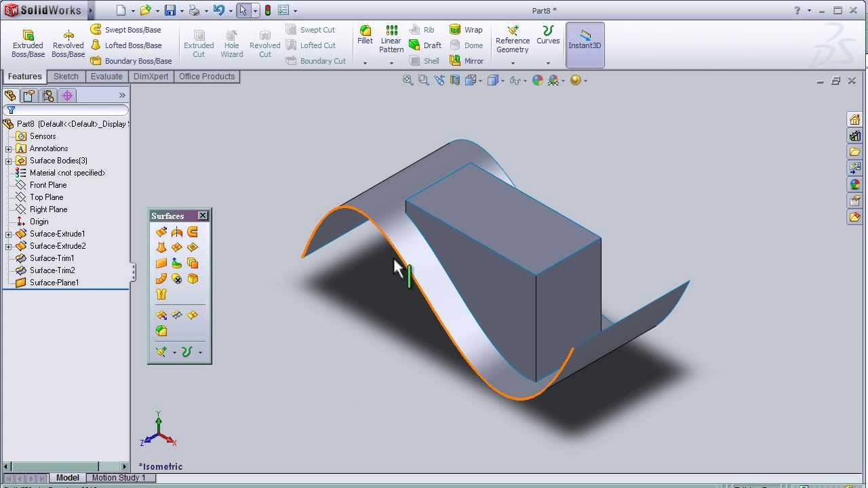Click the Fillet tool icon
Viewport: 868px width, 488px height.
tap(365, 36)
